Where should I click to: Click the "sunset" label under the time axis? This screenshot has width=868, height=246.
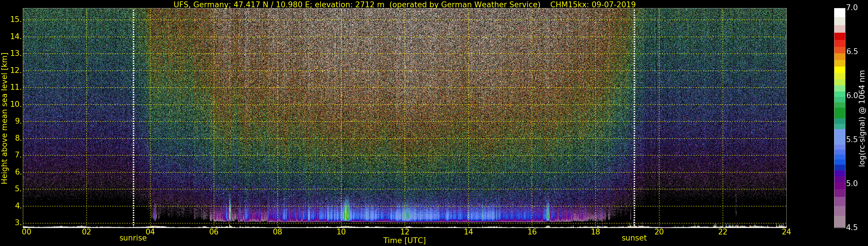(634, 238)
